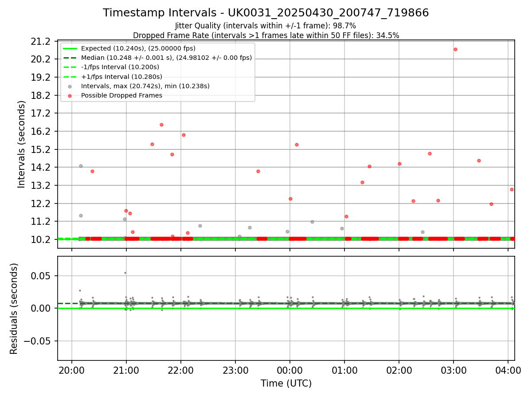Image resolution: width=532 pixels, height=399 pixels.
Task: Click the 'Intervals (seconds)' y-axis label
Action: click(x=22, y=144)
